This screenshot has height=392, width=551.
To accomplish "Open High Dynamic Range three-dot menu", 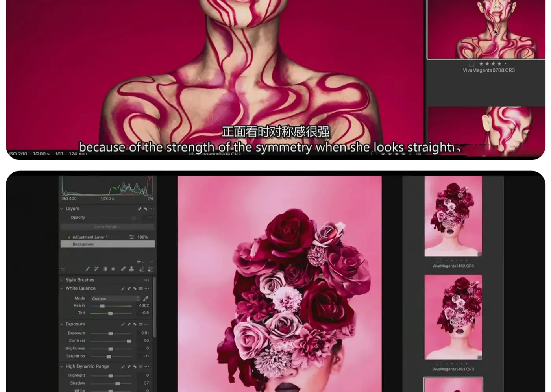I will 147,366.
